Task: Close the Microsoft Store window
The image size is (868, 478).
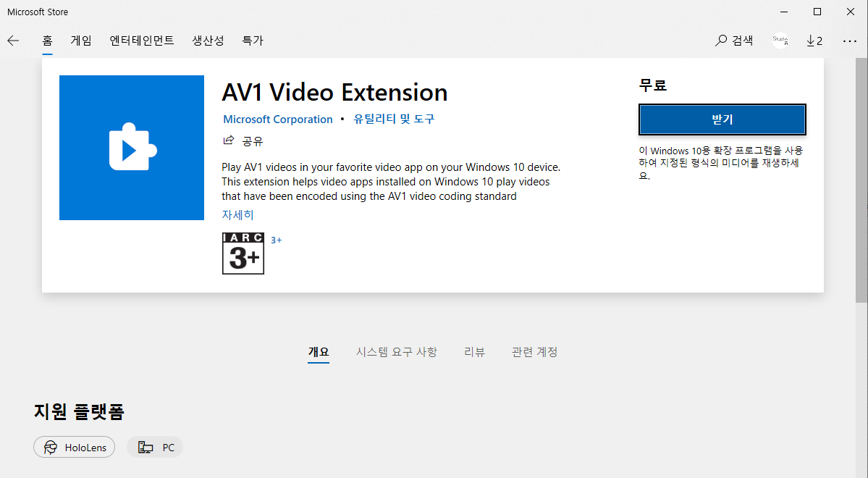Action: [851, 12]
